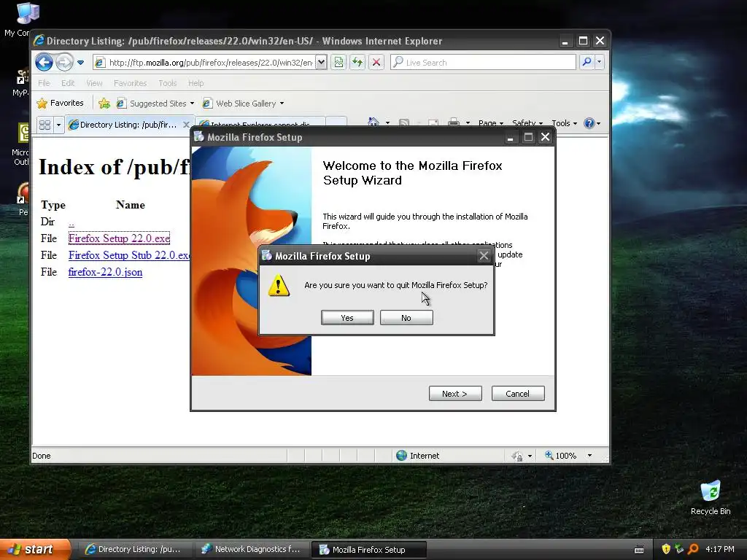Click the Favorites star button
Image resolution: width=747 pixels, height=560 pixels.
click(x=61, y=103)
